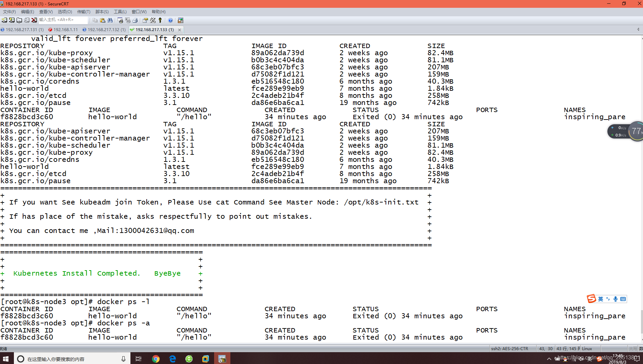Open the 工具(L) menu
The width and height of the screenshot is (643, 364).
tap(120, 12)
